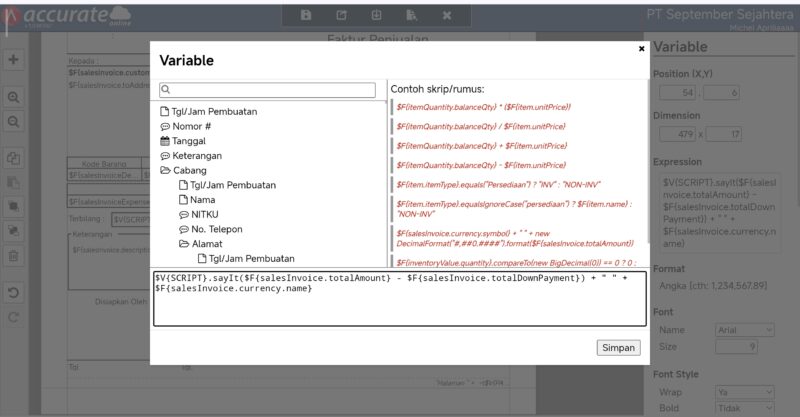Click the download icon in top toolbar
Image resolution: width=800 pixels, height=417 pixels.
coord(376,15)
